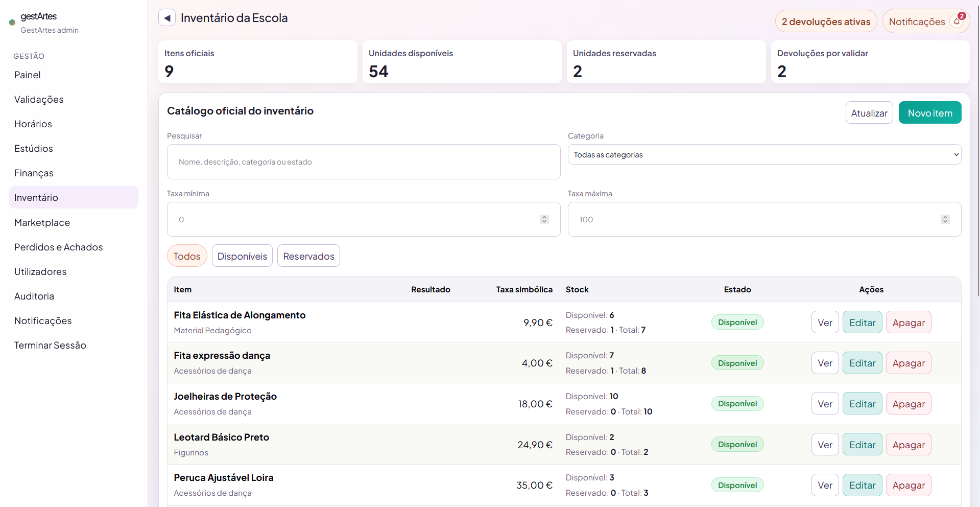Edit Fita Elástica de Alongamento item

(x=862, y=322)
